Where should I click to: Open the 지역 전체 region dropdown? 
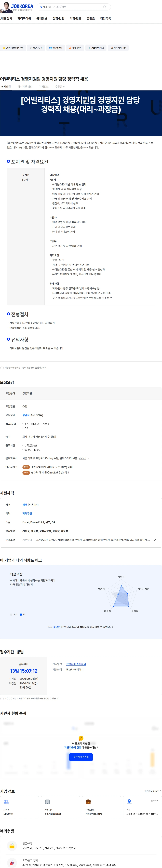(x=47, y=7)
